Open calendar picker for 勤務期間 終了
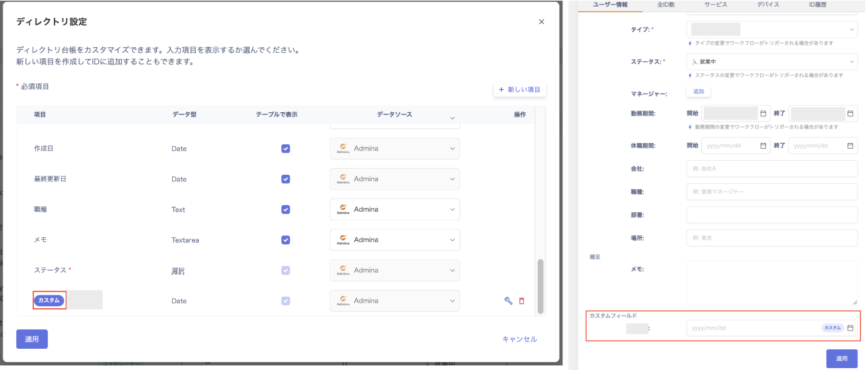 850,113
